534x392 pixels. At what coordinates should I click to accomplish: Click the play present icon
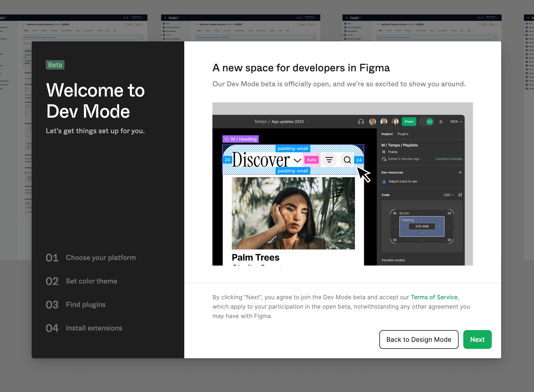tap(441, 122)
